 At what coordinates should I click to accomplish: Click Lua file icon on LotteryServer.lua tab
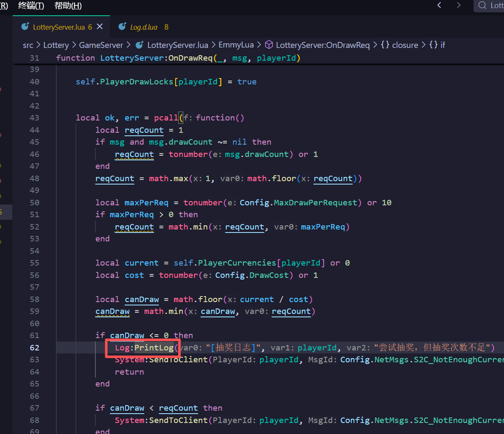25,27
